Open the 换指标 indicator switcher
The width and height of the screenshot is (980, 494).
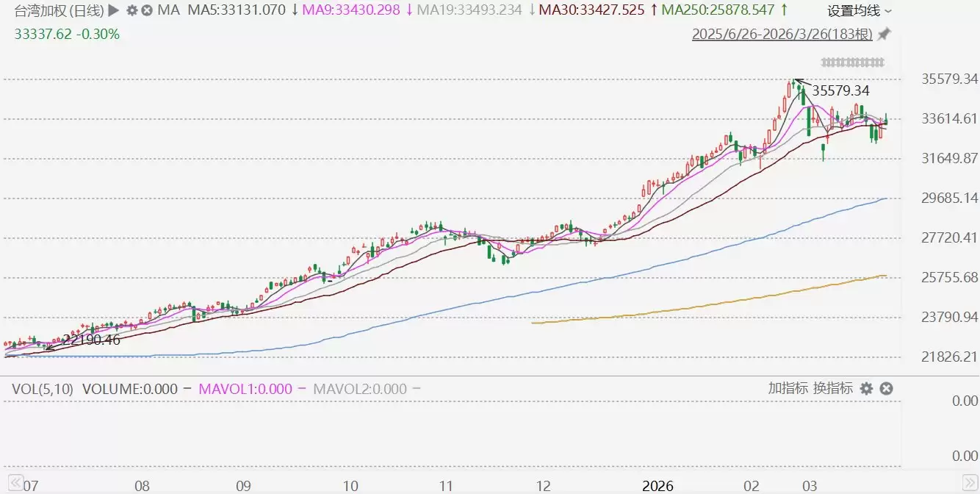[x=833, y=388]
